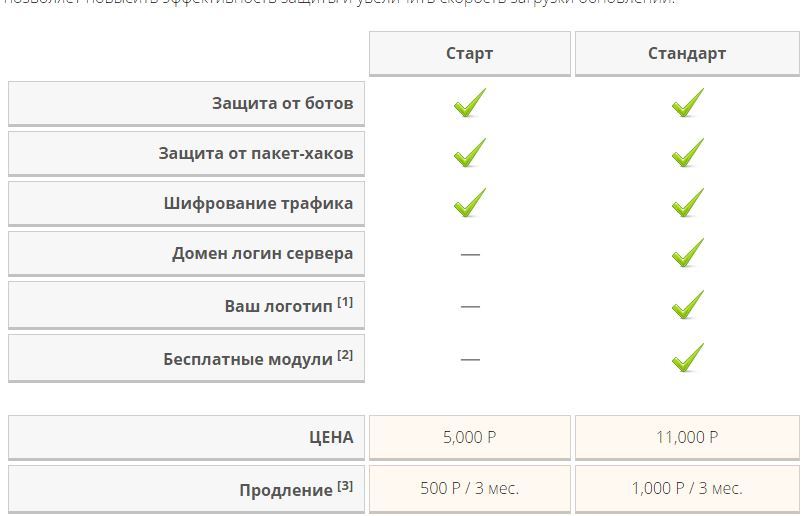Click Стандарт checkmark for Домен логин сервера
This screenshot has width=807, height=516.
pos(687,253)
